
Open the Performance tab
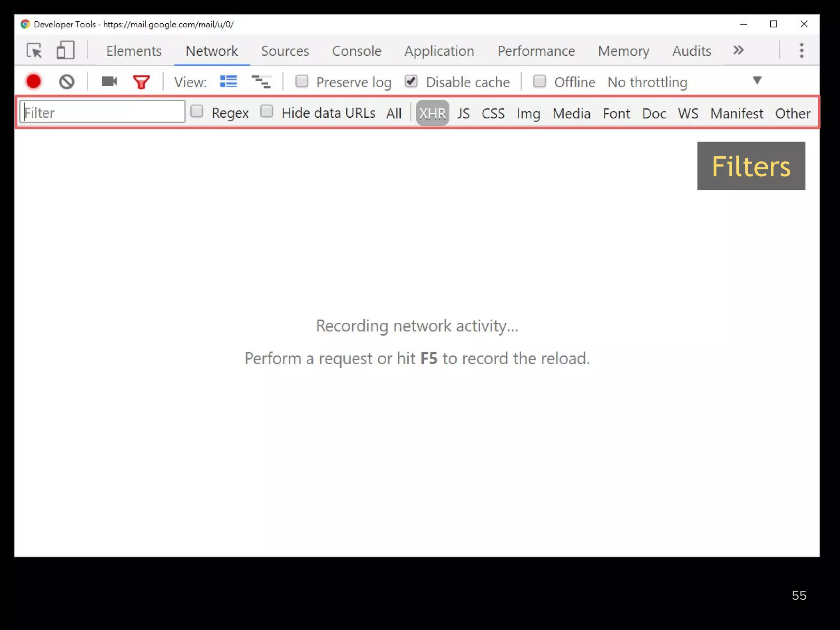tap(536, 51)
